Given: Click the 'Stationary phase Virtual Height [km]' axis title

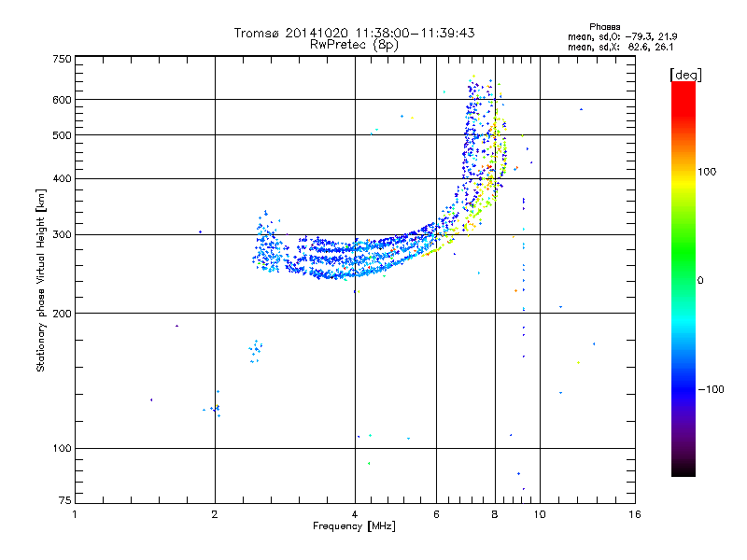Looking at the screenshot, I should pyautogui.click(x=41, y=280).
